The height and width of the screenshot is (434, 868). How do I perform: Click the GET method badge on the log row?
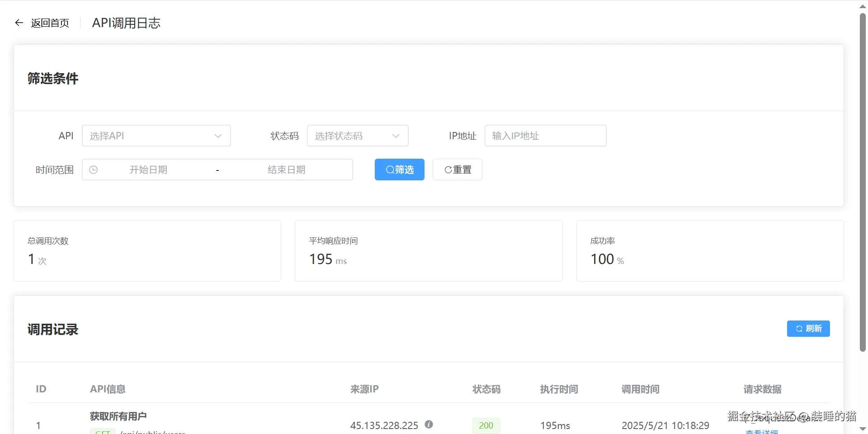[x=103, y=432]
